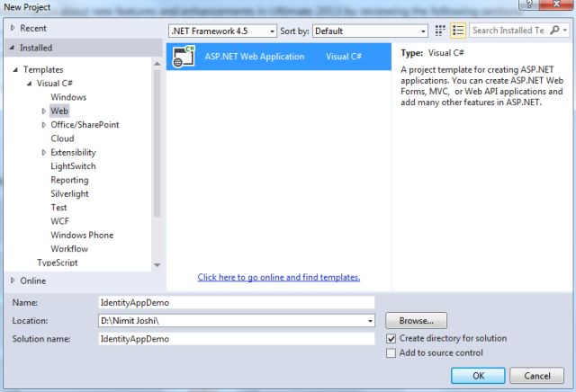Image resolution: width=576 pixels, height=392 pixels.
Task: Select the Test template category
Action: 58,208
